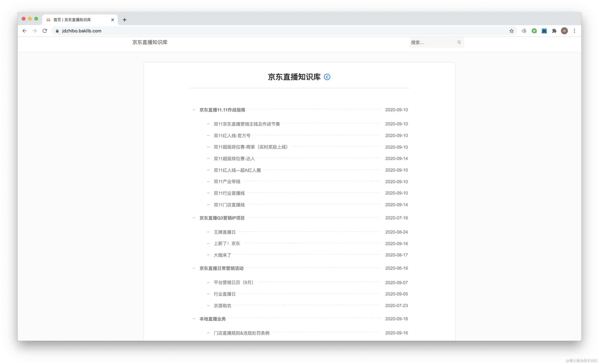Collapse the 本地直播业务 section
Screen dimensions: 599x364
pos(194,319)
